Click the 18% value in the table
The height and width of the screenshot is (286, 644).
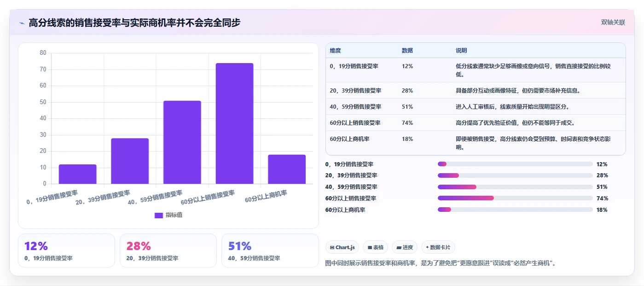click(x=407, y=139)
